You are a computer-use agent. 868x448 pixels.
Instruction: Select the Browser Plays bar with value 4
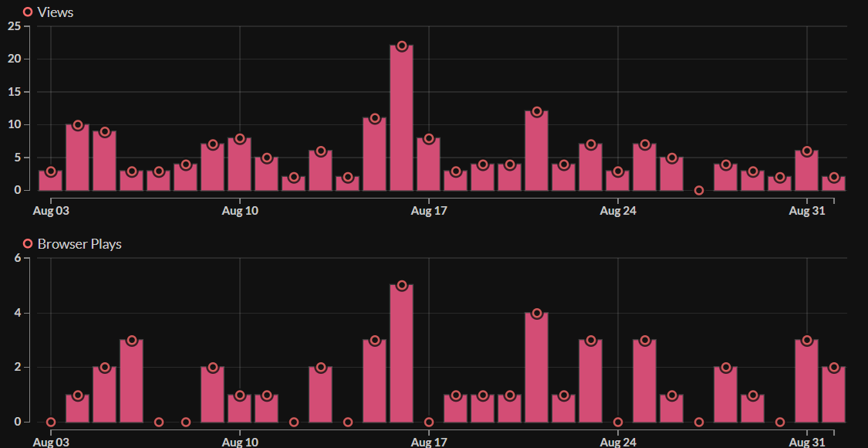click(x=537, y=368)
